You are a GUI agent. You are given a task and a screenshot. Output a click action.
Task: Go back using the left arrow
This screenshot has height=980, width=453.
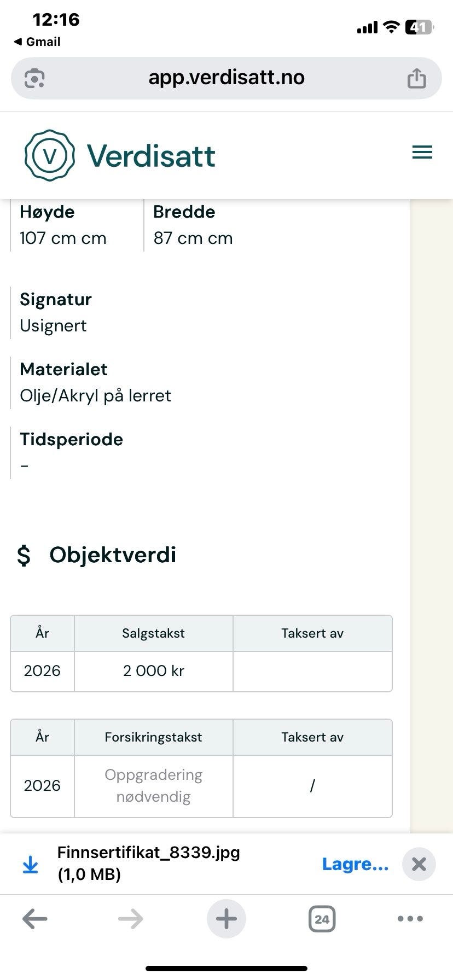pos(34,919)
